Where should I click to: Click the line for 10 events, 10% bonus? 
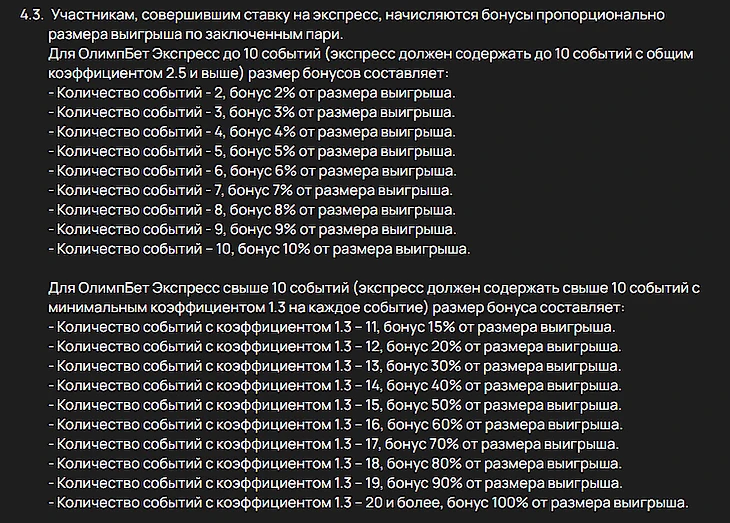[x=258, y=249]
